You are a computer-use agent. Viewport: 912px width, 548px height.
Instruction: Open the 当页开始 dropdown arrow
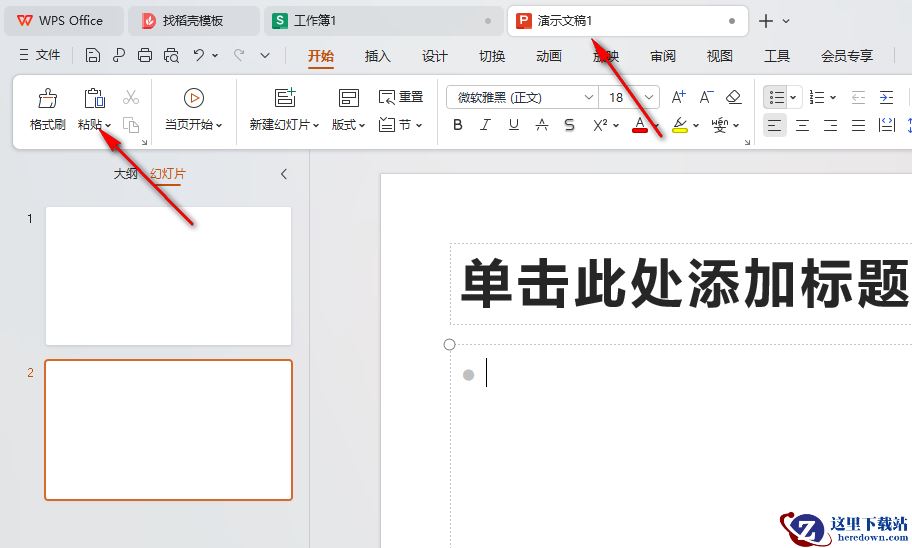[219, 125]
